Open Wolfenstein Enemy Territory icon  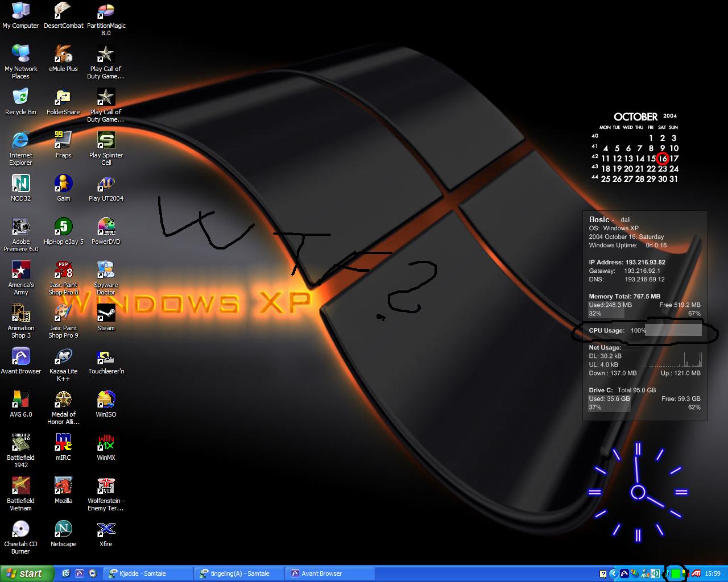point(106,494)
